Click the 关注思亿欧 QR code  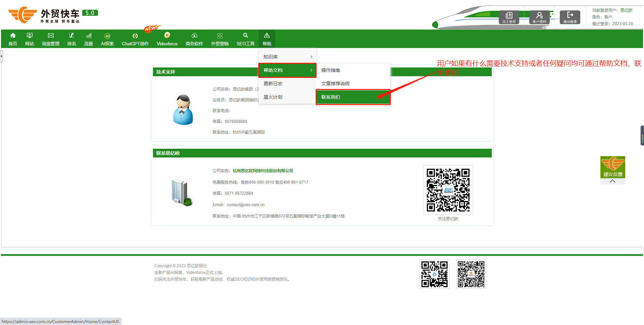448,190
